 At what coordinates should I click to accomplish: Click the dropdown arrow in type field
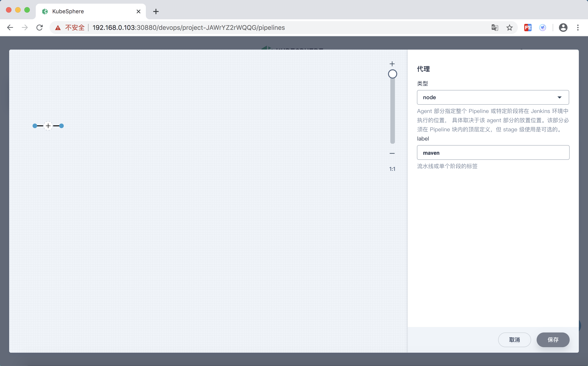pos(559,97)
